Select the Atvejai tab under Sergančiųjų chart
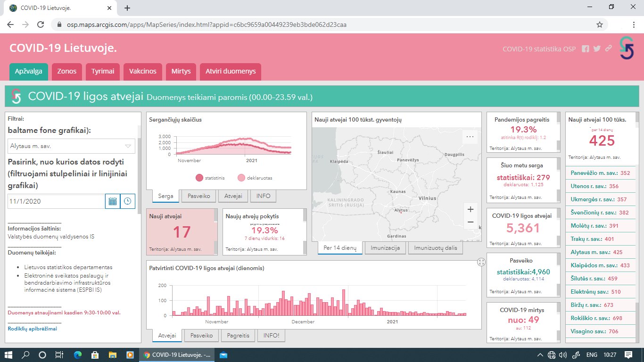The image size is (644, 362). pos(233,196)
